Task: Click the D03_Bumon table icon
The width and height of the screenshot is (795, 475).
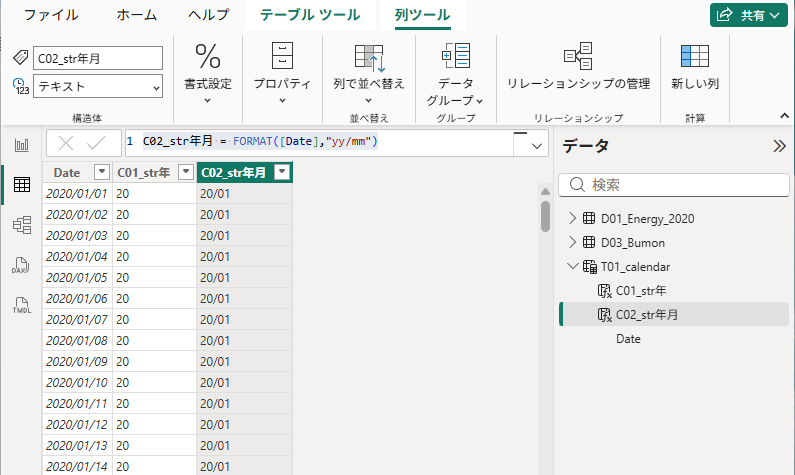Action: [x=589, y=242]
